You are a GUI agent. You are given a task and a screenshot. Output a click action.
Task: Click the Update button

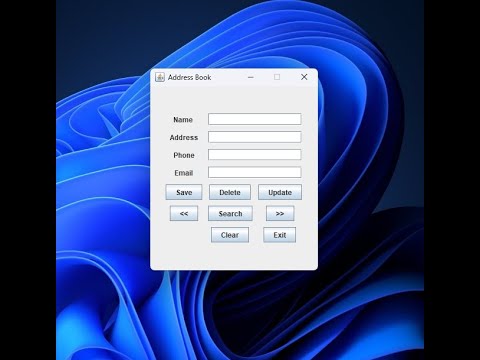pyautogui.click(x=280, y=192)
